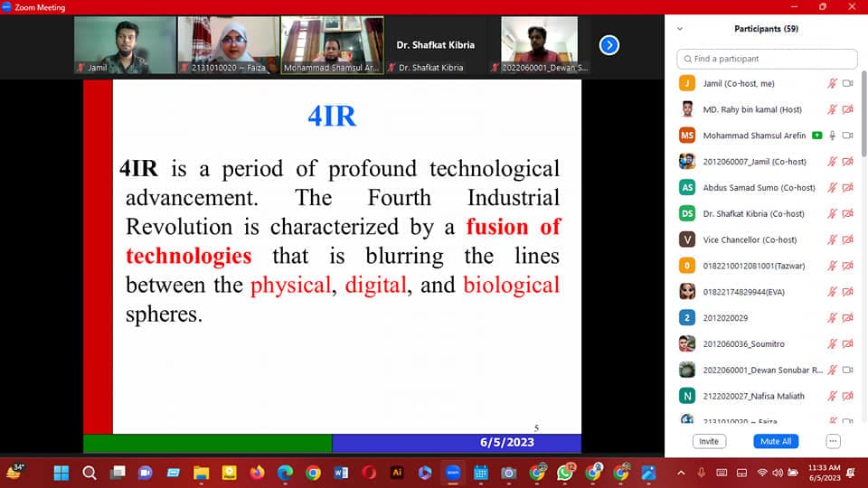Click the Find a participant search box
868x488 pixels.
click(767, 59)
